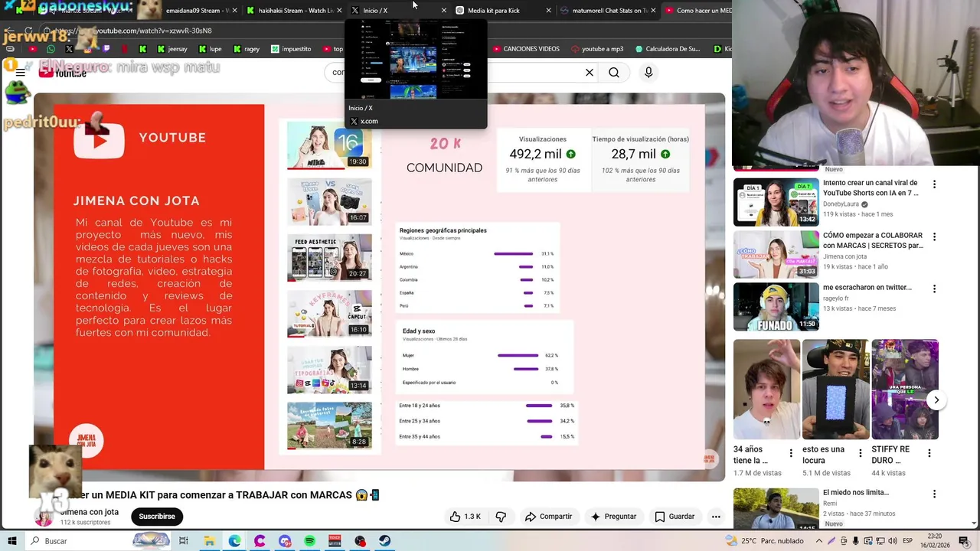Open the 'jeersay' Kick bookmark
Screen dimensions: 980x551
(x=172, y=49)
